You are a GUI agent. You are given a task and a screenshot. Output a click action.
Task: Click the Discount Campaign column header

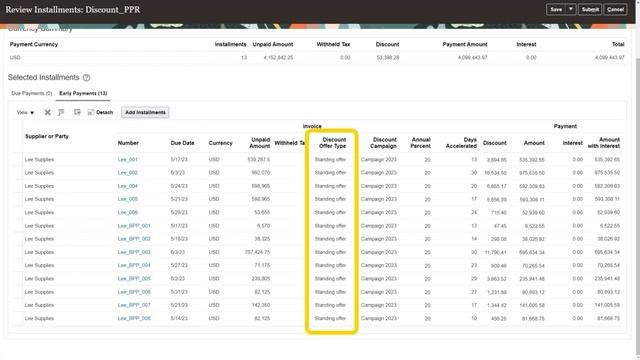383,143
